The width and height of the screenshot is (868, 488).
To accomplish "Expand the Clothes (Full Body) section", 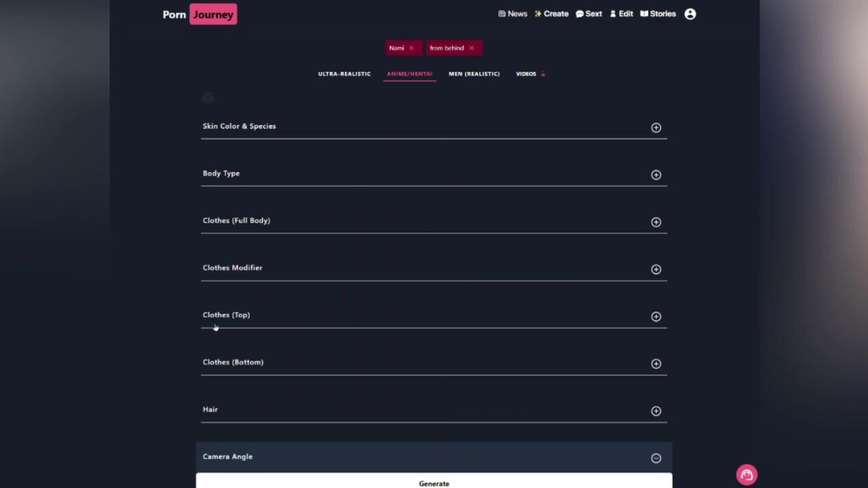I will pos(434,221).
